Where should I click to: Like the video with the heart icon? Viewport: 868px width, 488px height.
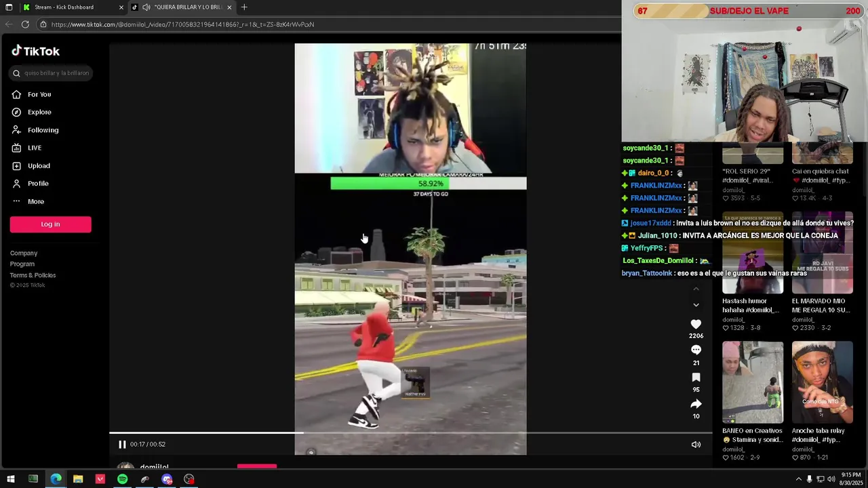696,325
